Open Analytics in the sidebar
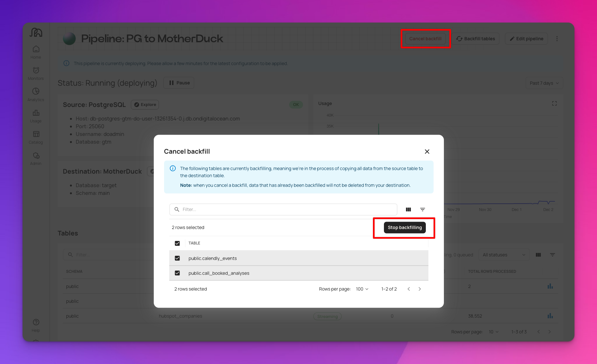 click(36, 95)
